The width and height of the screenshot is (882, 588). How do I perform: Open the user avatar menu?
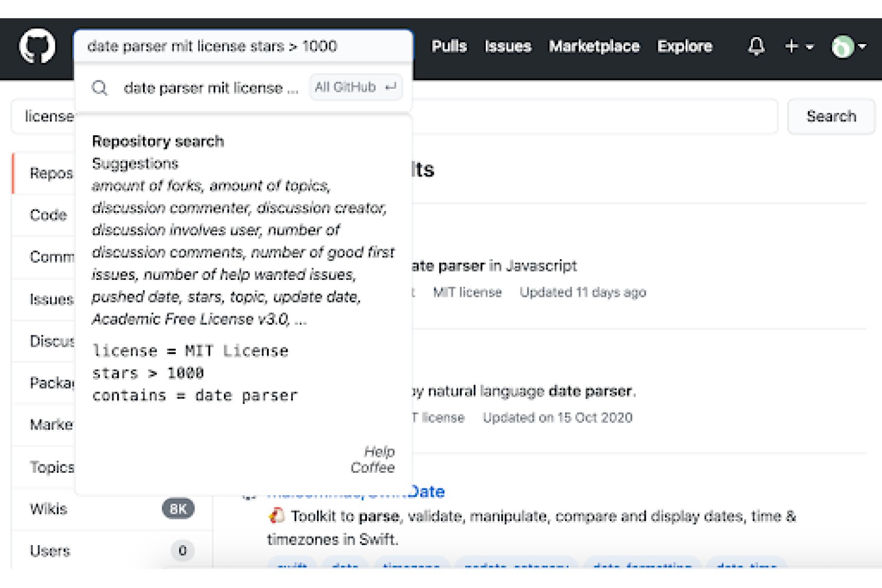[x=848, y=46]
